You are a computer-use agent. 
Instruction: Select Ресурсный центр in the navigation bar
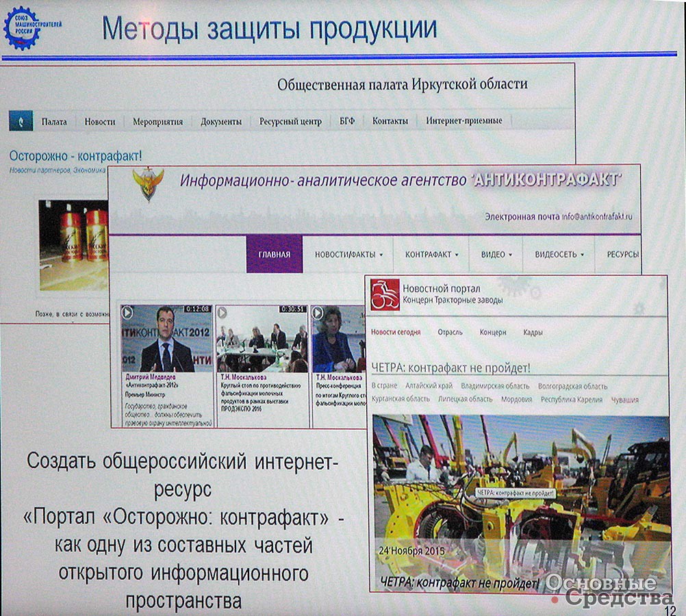tap(290, 121)
